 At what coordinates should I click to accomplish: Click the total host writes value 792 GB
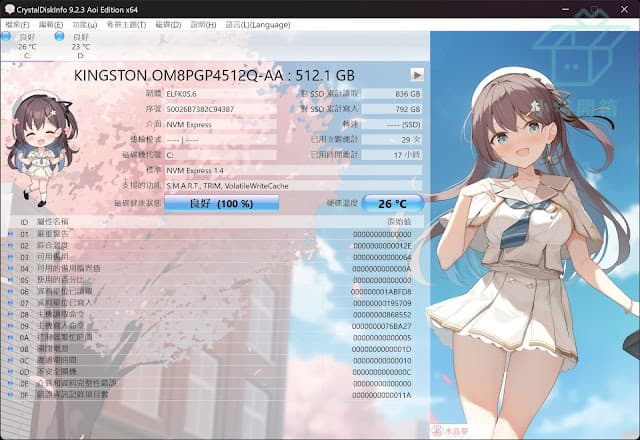(391, 109)
